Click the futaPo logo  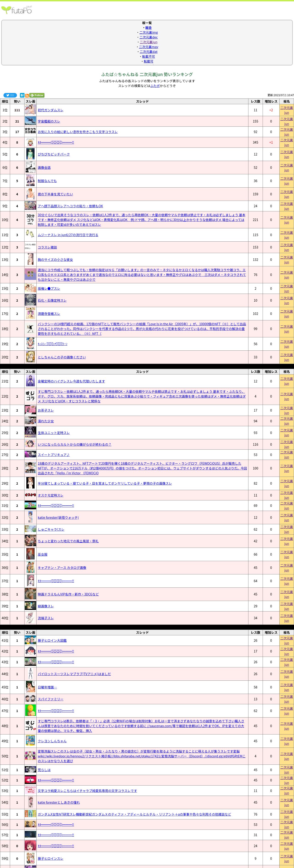click(16, 10)
